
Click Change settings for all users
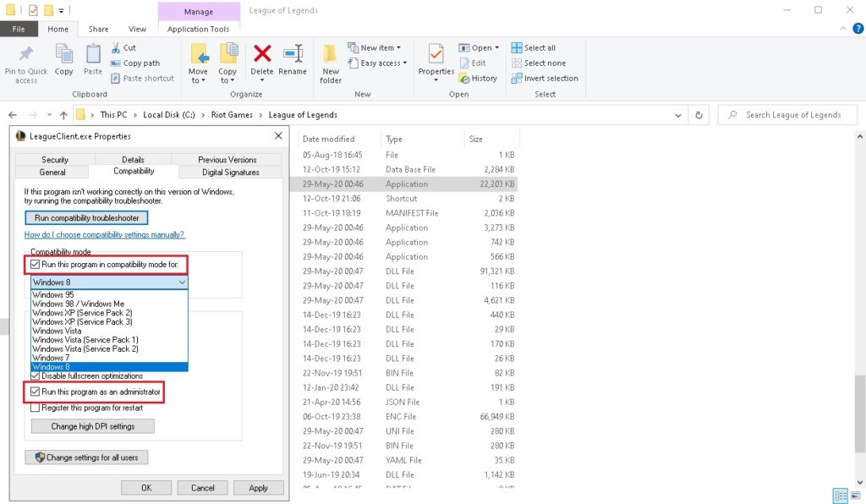click(x=86, y=457)
